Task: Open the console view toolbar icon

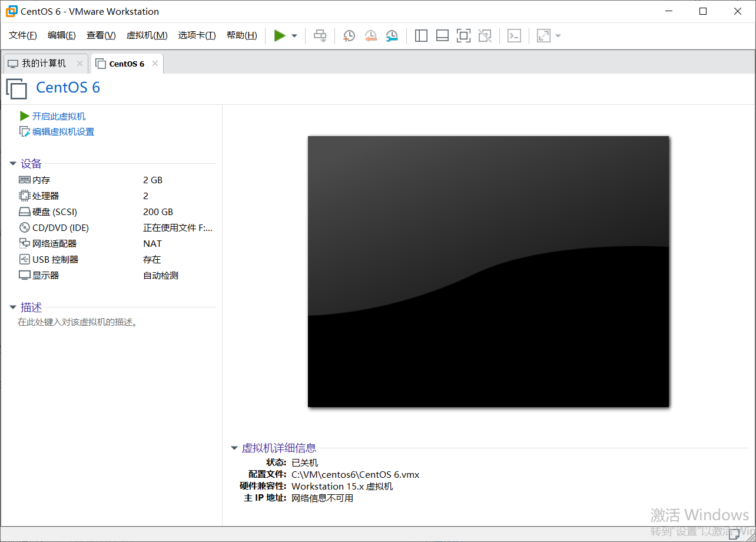Action: pos(514,36)
